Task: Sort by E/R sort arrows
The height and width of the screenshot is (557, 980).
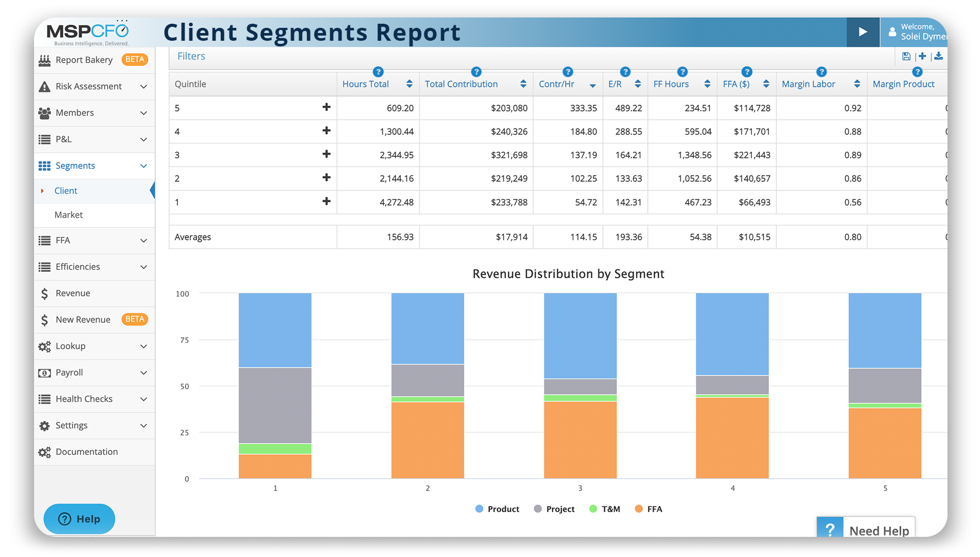Action: pos(638,84)
